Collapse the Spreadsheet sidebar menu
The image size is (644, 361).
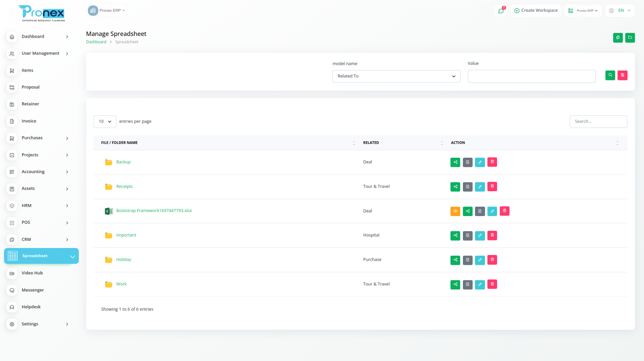pyautogui.click(x=42, y=256)
